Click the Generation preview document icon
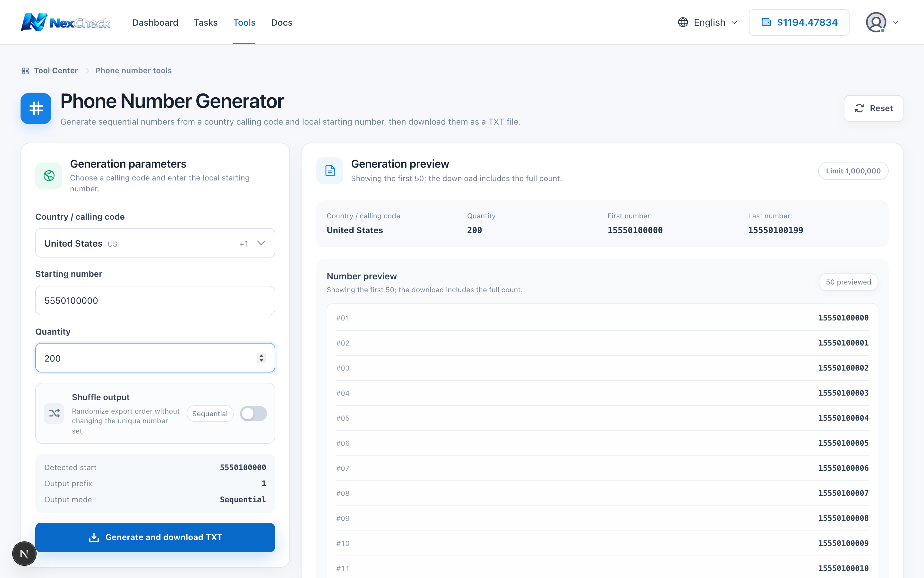Screen dimensions: 924x578 (x=330, y=171)
